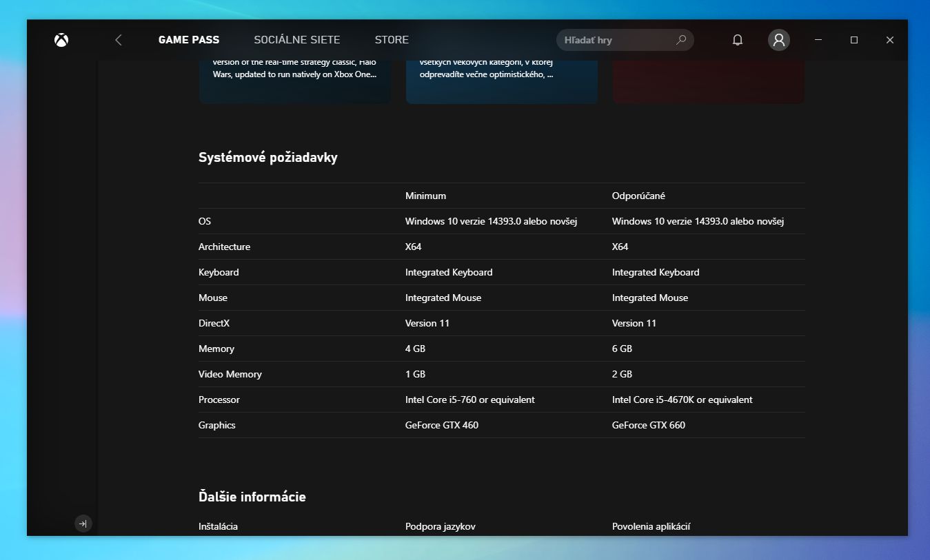Select recommended OS Windows 10 version text

click(698, 221)
